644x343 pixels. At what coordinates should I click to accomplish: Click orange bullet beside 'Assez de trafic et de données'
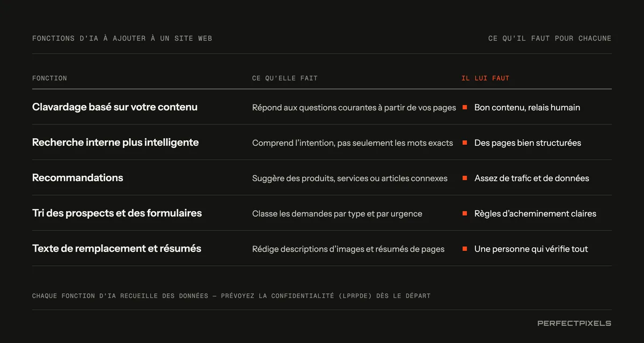click(x=465, y=178)
